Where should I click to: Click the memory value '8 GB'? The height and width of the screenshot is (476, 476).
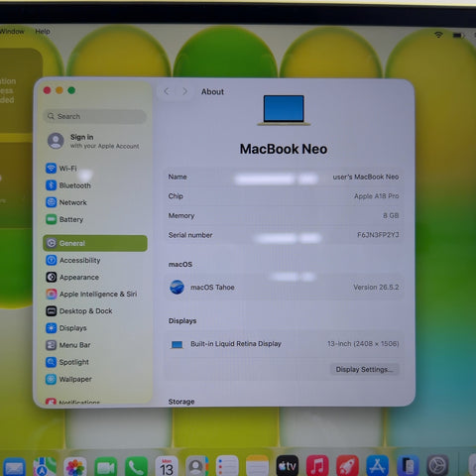[x=391, y=215]
